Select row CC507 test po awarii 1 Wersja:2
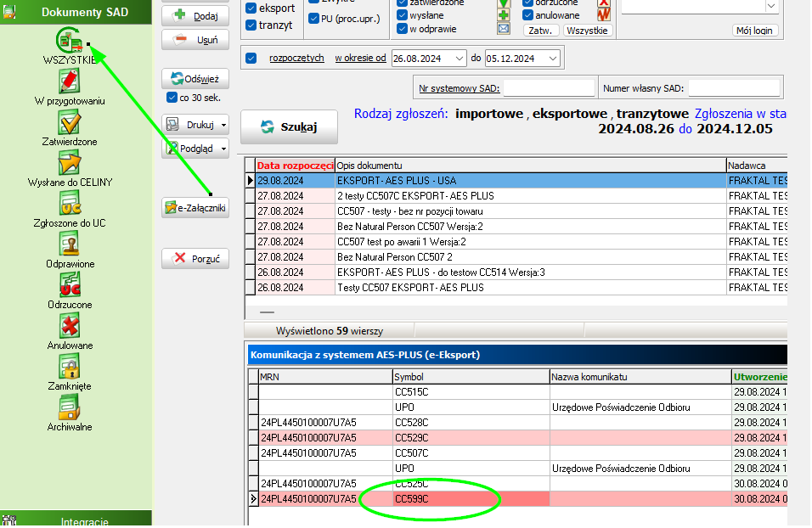 pyautogui.click(x=516, y=242)
